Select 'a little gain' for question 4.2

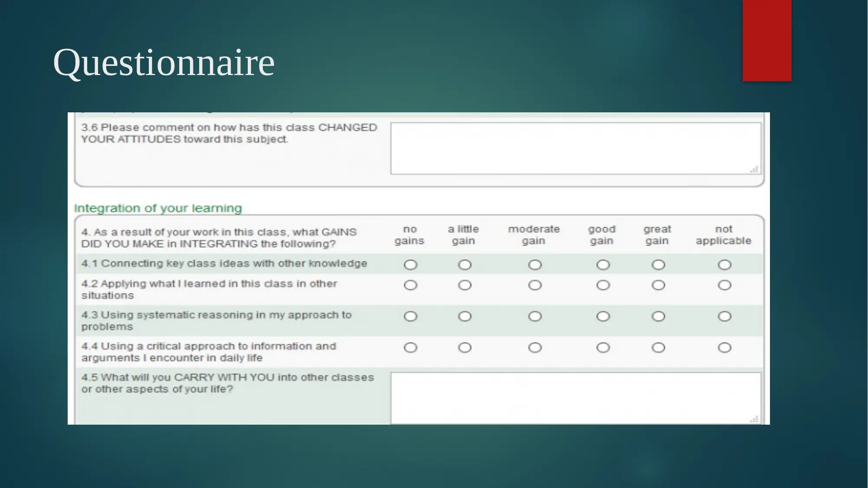[x=465, y=285]
